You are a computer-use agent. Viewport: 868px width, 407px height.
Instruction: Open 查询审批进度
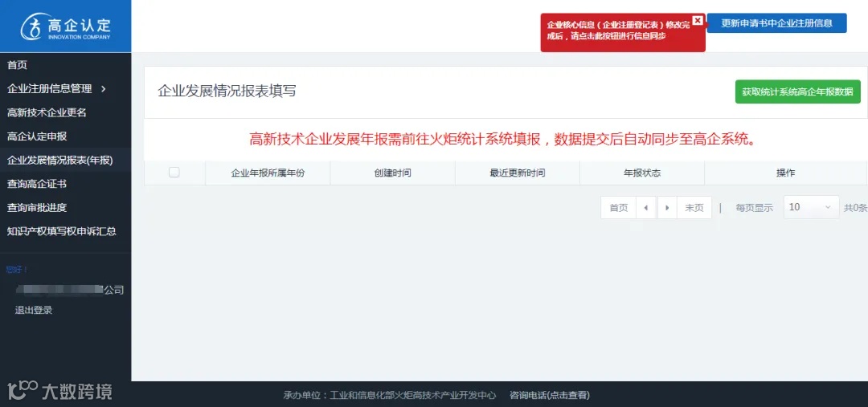pos(37,207)
